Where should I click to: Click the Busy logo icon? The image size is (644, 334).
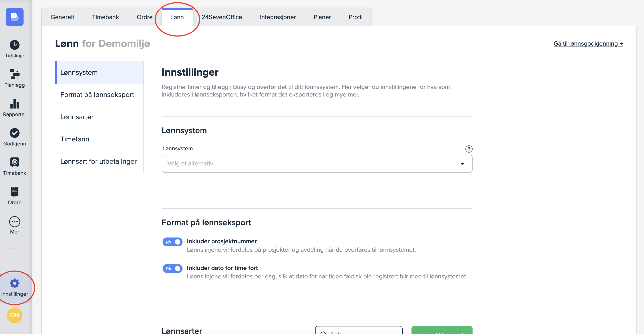tap(14, 17)
